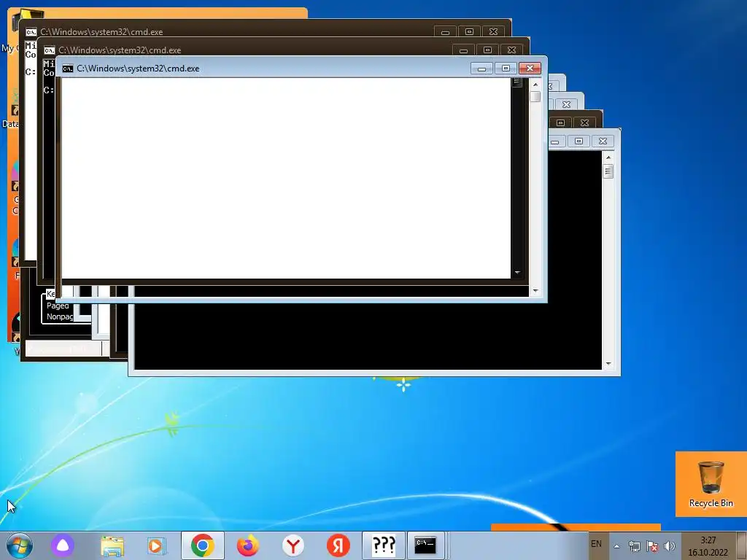The width and height of the screenshot is (747, 560).
Task: Minimize the rearmost cmd.exe window at top
Action: 446,32
